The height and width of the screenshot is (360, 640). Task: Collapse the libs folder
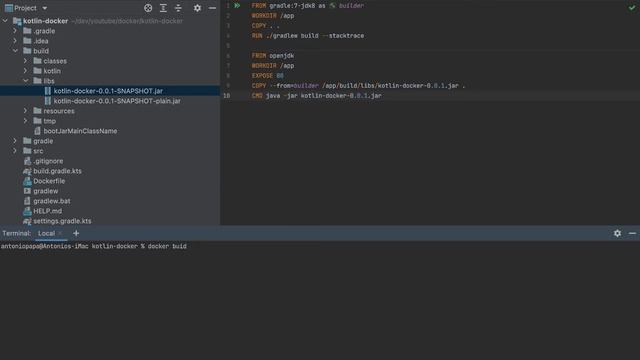click(25, 81)
